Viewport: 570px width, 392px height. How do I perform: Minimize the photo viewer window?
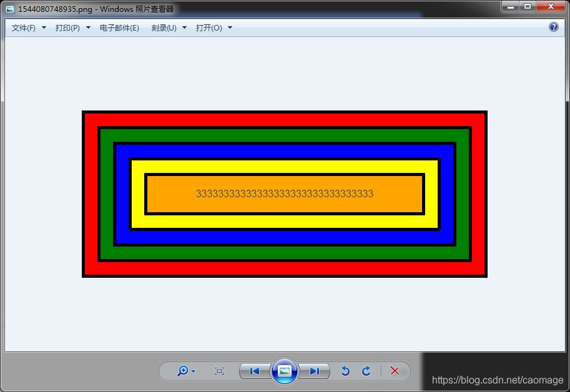pyautogui.click(x=511, y=6)
